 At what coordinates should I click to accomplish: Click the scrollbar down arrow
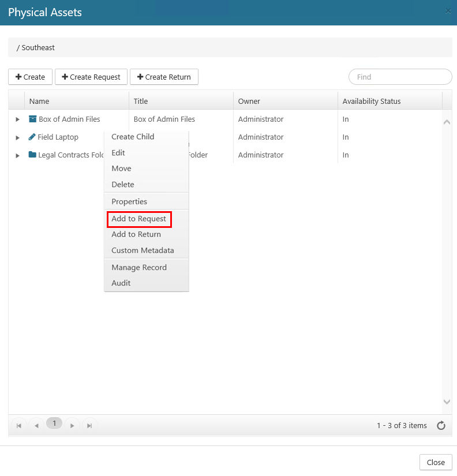447,402
